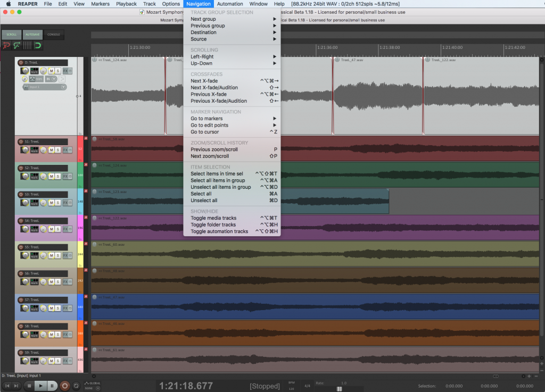This screenshot has height=392, width=545.
Task: Toggle the repeat loop transport button
Action: 76,386
